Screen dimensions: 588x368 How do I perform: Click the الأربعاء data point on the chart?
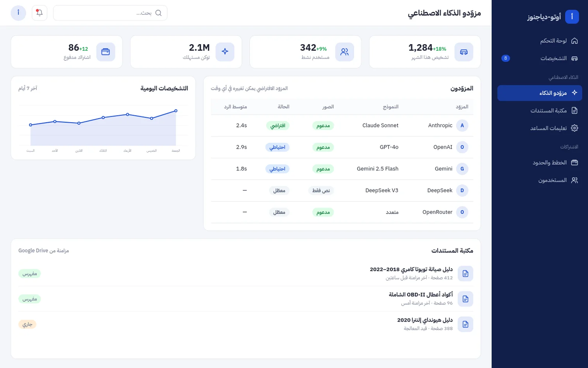click(128, 114)
